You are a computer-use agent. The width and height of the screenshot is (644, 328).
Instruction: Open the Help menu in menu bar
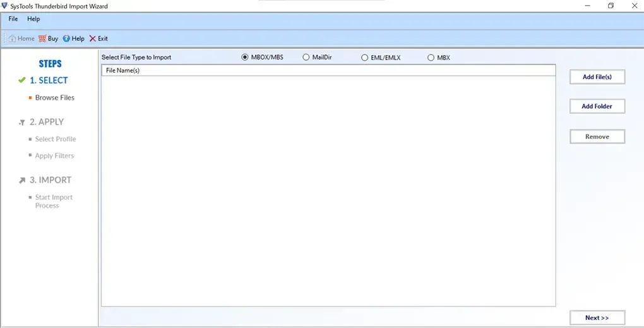(33, 19)
